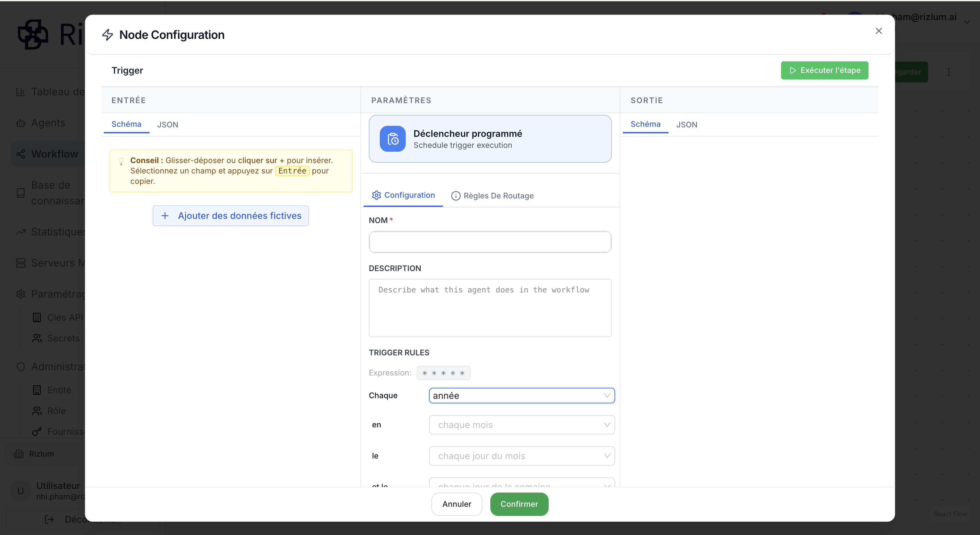The image size is (980, 535).
Task: Open Agents in the sidebar
Action: pyautogui.click(x=41, y=123)
